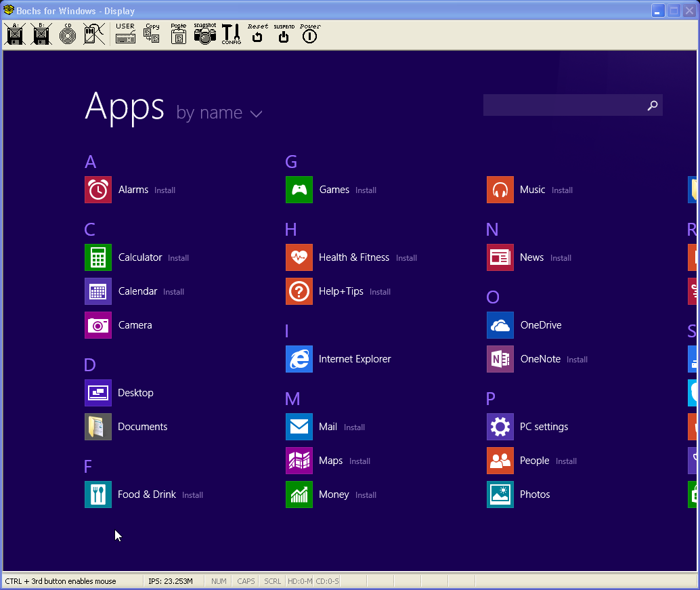
Task: Minimize the Bochs for Windows window
Action: [658, 11]
